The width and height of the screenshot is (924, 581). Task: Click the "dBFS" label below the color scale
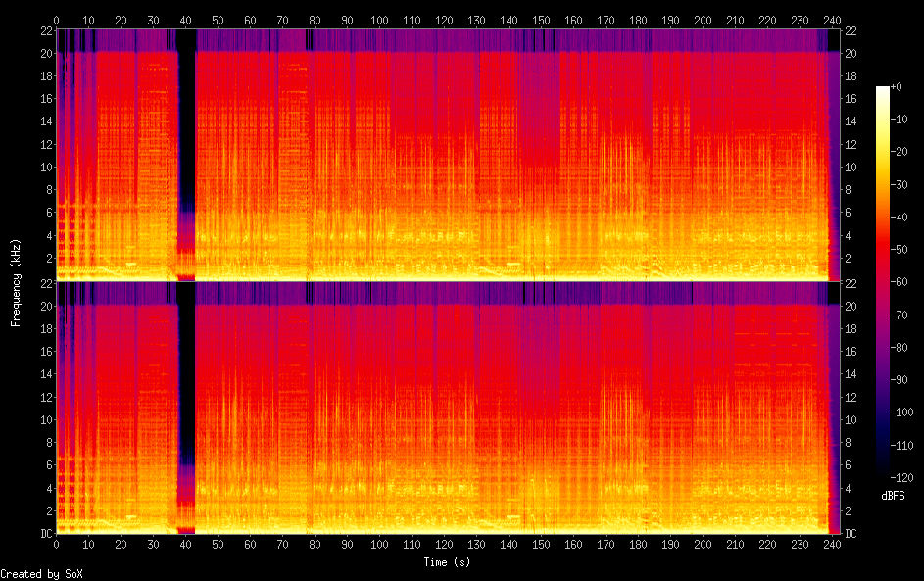[x=893, y=496]
